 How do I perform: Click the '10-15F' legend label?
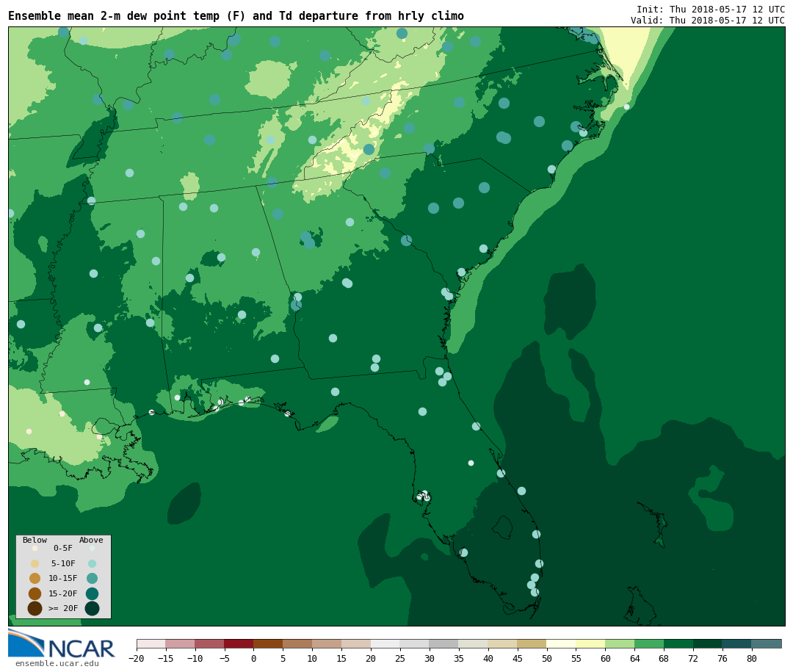point(63,579)
